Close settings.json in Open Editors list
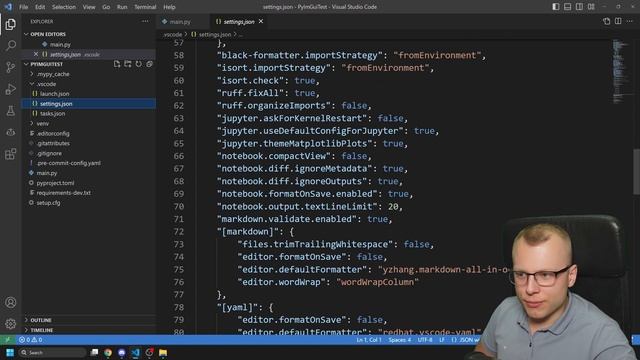The width and height of the screenshot is (640, 360). [36, 54]
